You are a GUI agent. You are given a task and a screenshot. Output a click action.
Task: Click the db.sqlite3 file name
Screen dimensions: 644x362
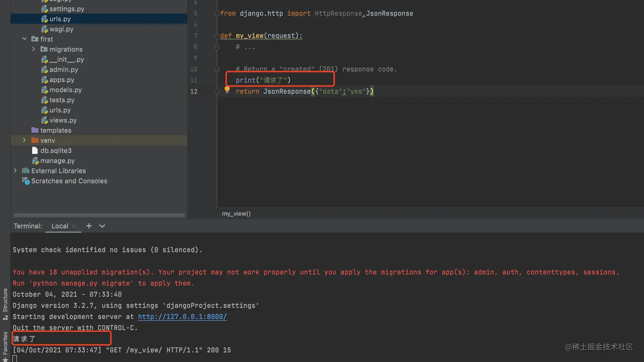click(x=56, y=151)
